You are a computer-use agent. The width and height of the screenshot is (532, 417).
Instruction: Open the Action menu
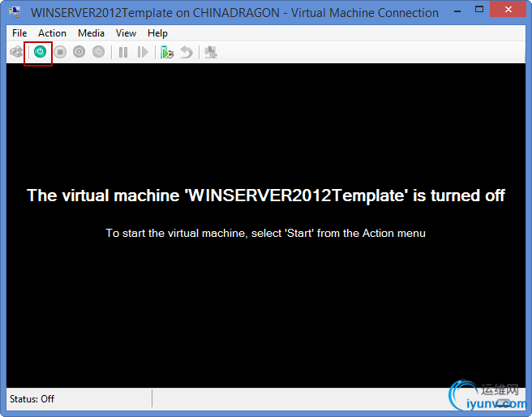pyautogui.click(x=52, y=33)
